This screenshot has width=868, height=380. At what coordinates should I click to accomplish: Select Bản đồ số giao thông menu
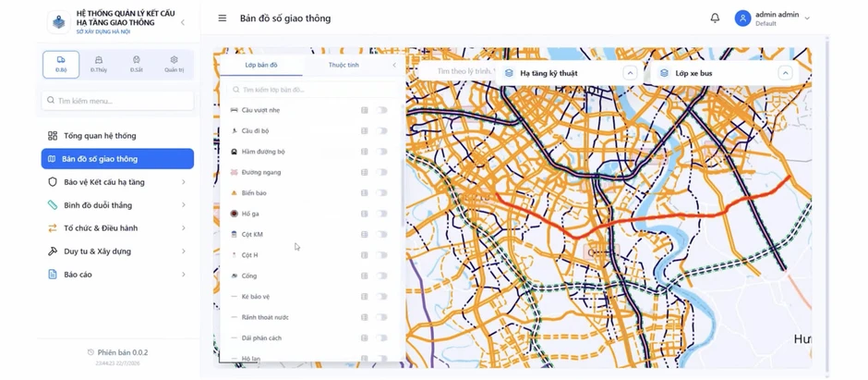click(x=117, y=159)
